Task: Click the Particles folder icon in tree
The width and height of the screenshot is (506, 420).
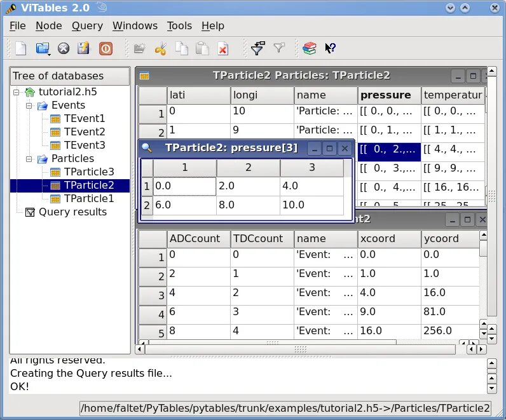Action: [43, 159]
